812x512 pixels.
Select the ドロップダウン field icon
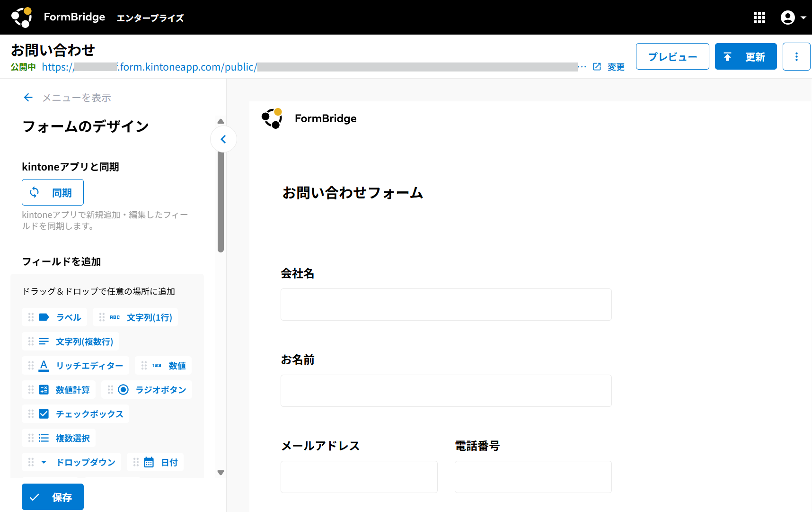pos(44,462)
